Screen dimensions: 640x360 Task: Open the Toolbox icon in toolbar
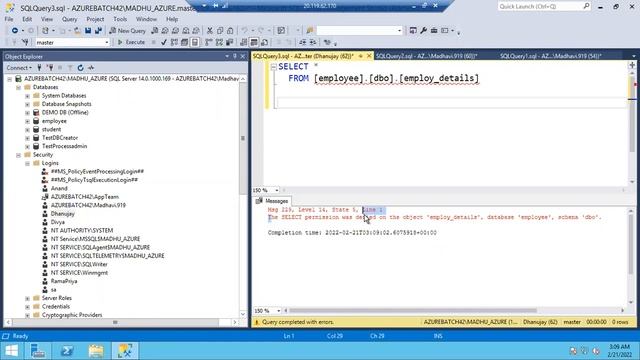(434, 31)
